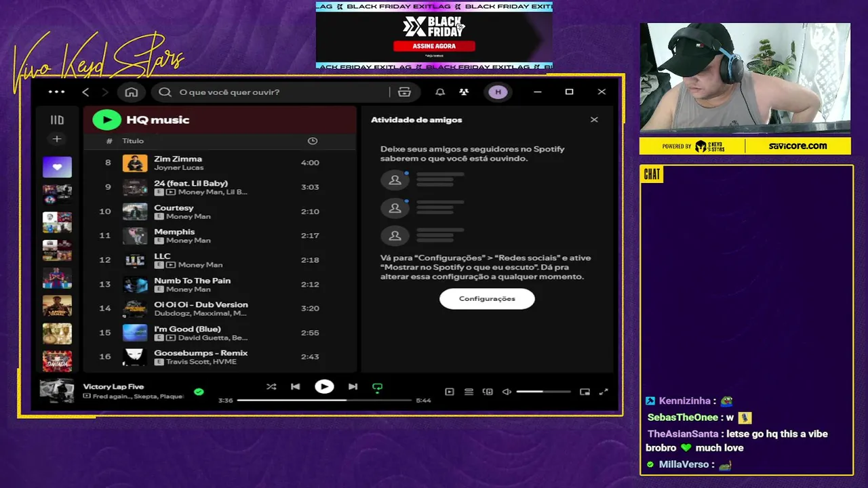Expand the Your Library sidebar icon

[x=57, y=120]
